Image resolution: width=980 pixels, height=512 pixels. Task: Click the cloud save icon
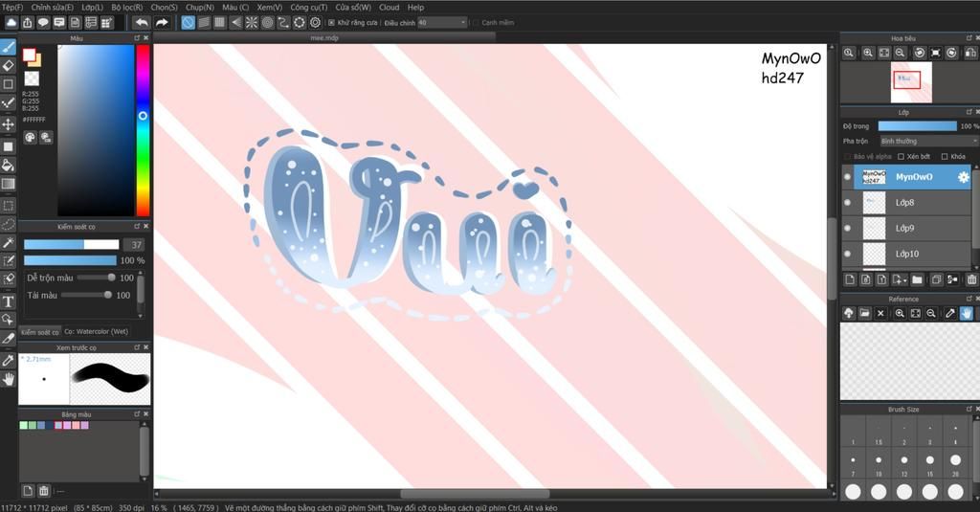click(x=11, y=23)
